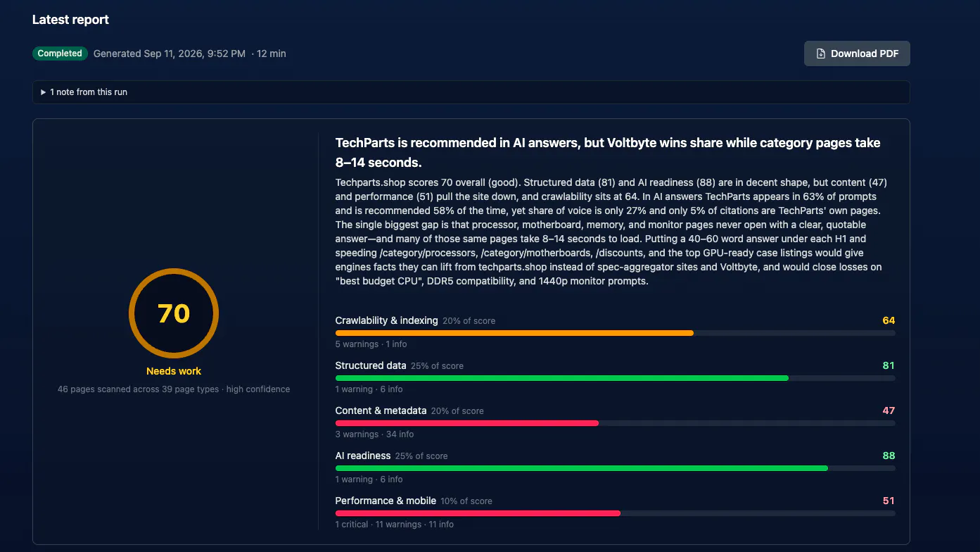
Task: Click '25% of score' beside AI readiness
Action: (x=421, y=456)
